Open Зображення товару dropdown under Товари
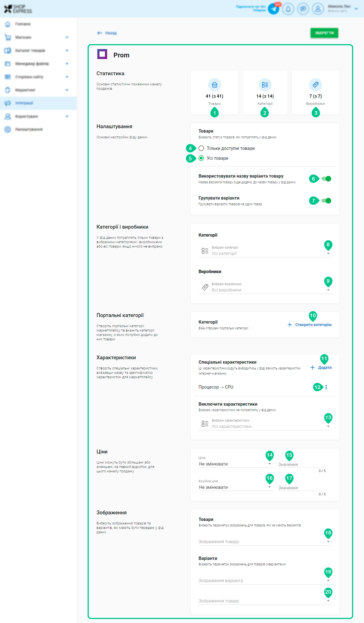Image resolution: width=364 pixels, height=623 pixels. tap(265, 542)
